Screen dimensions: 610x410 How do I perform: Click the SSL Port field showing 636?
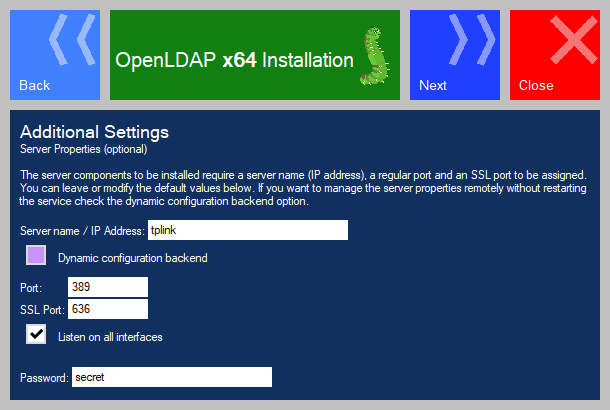(x=108, y=309)
